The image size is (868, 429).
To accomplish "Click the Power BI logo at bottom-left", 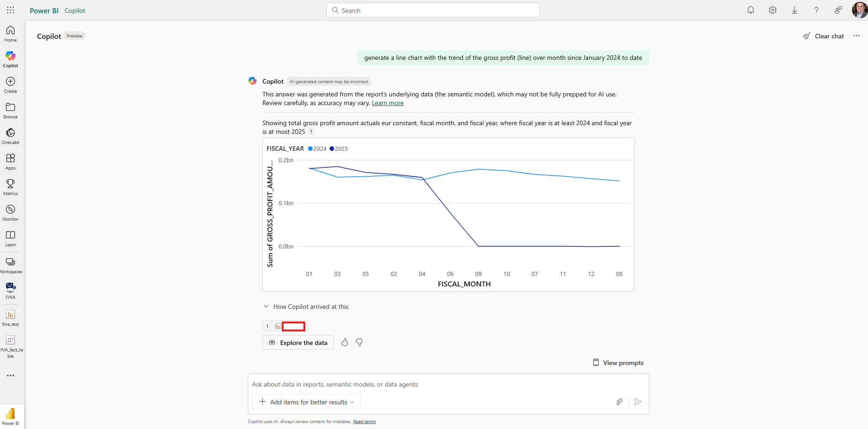I will (x=10, y=416).
